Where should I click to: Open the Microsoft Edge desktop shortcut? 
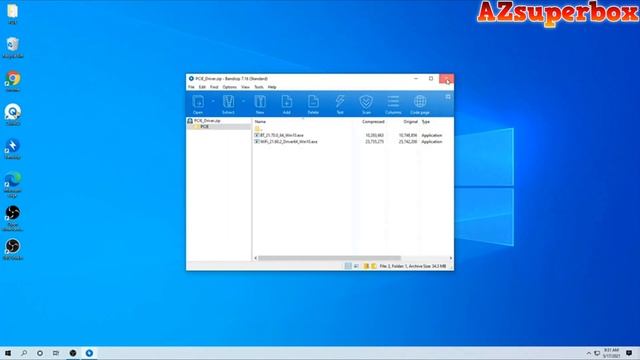click(13, 184)
